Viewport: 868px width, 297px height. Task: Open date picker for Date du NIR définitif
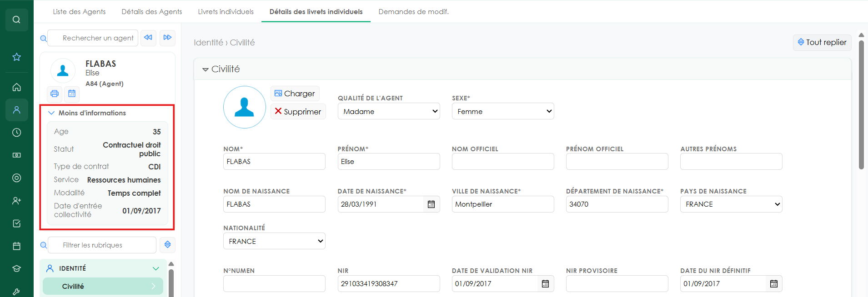[x=773, y=284]
